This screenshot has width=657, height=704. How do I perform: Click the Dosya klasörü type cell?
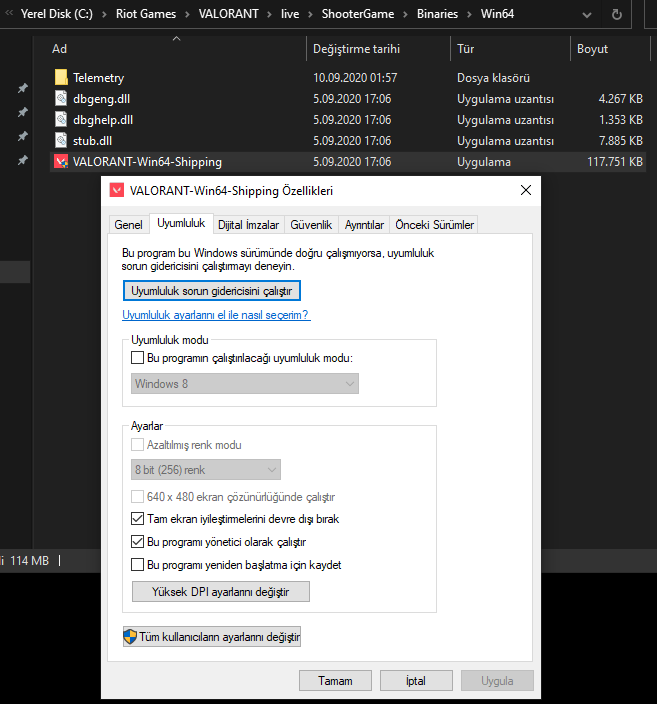pyautogui.click(x=494, y=78)
